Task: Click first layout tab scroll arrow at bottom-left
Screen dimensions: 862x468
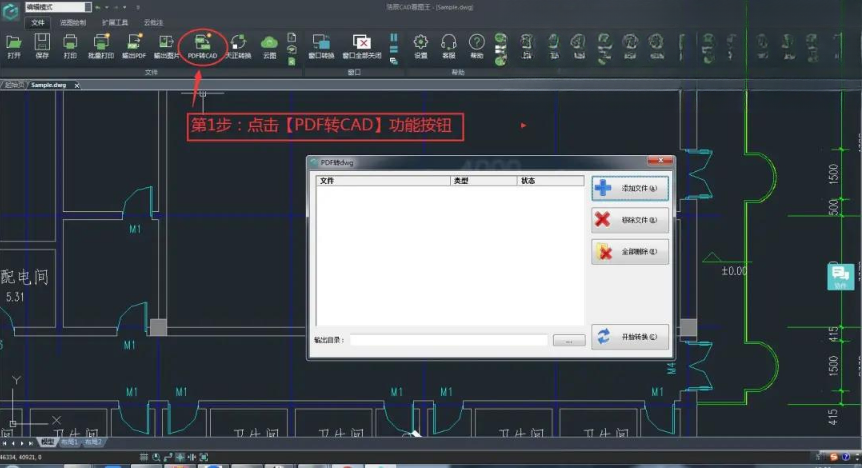Action: (x=5, y=443)
